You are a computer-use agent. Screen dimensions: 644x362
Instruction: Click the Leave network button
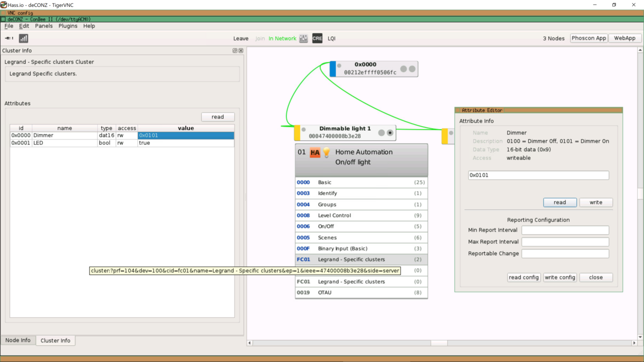coord(241,38)
